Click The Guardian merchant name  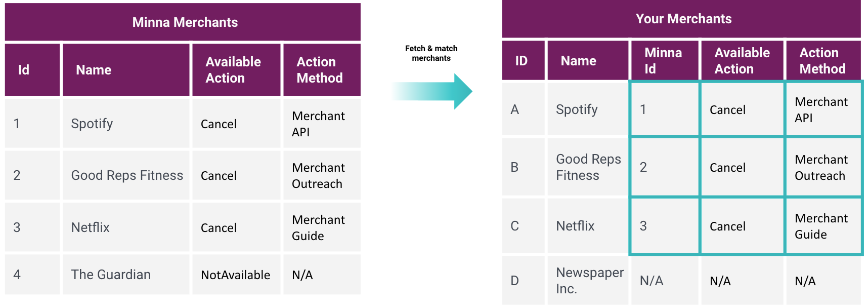click(x=111, y=275)
